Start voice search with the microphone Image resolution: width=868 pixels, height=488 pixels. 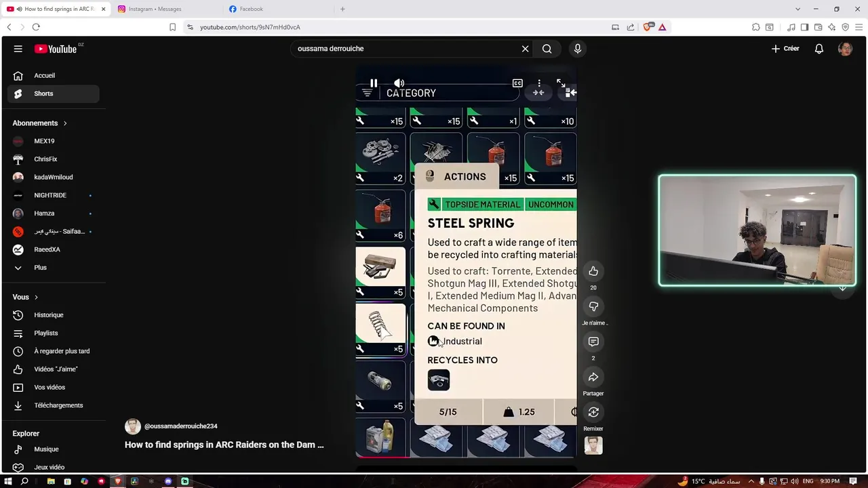[578, 49]
